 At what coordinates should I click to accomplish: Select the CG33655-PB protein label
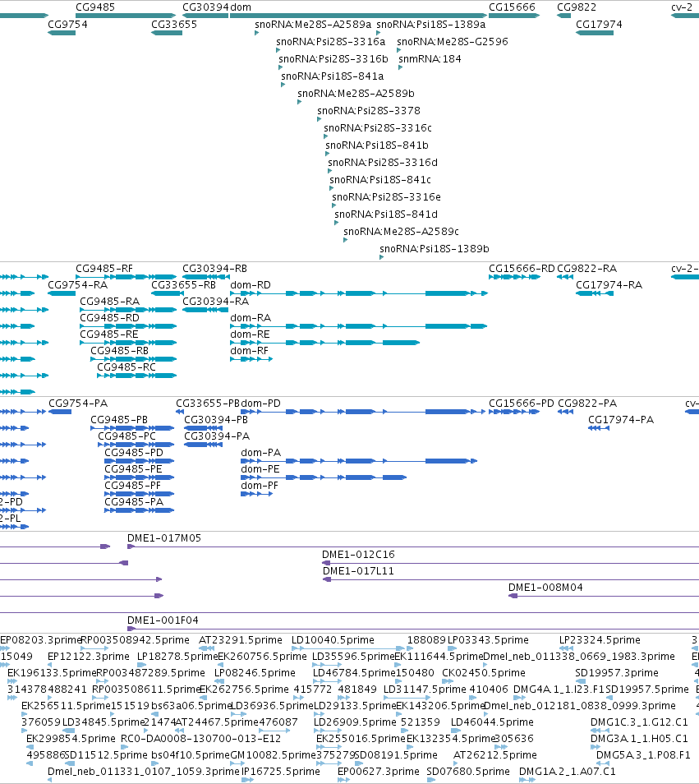tap(208, 403)
